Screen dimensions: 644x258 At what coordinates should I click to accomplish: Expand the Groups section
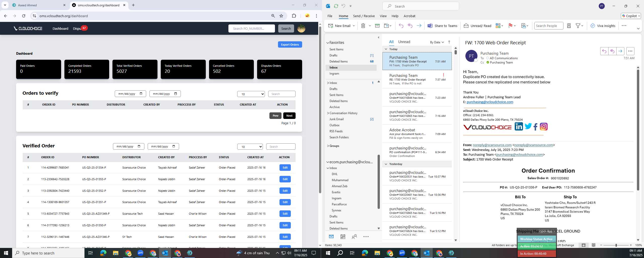[328, 146]
